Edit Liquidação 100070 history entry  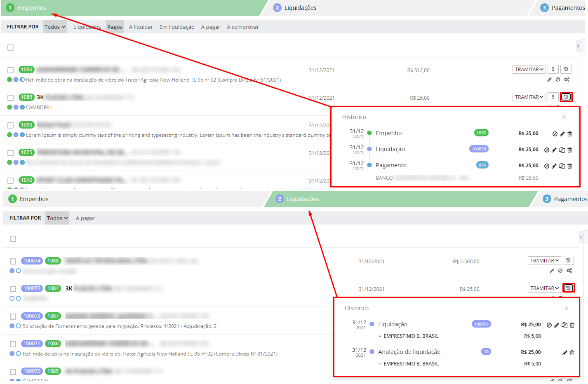pos(554,150)
